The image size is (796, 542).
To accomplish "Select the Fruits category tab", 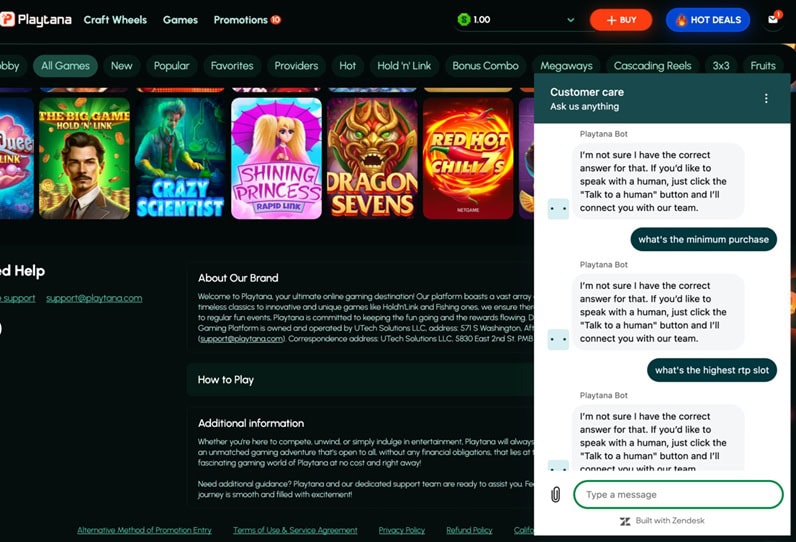I will [x=763, y=66].
